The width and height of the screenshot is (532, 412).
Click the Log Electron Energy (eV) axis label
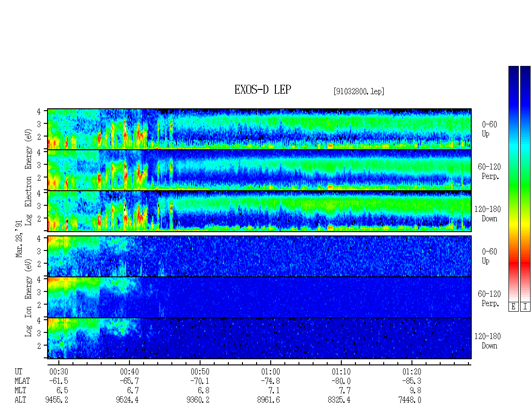coord(29,177)
